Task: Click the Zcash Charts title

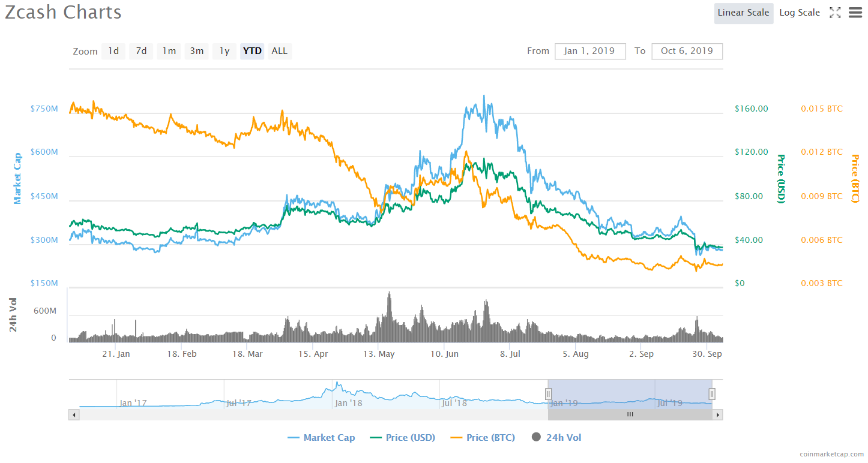Action: click(63, 12)
